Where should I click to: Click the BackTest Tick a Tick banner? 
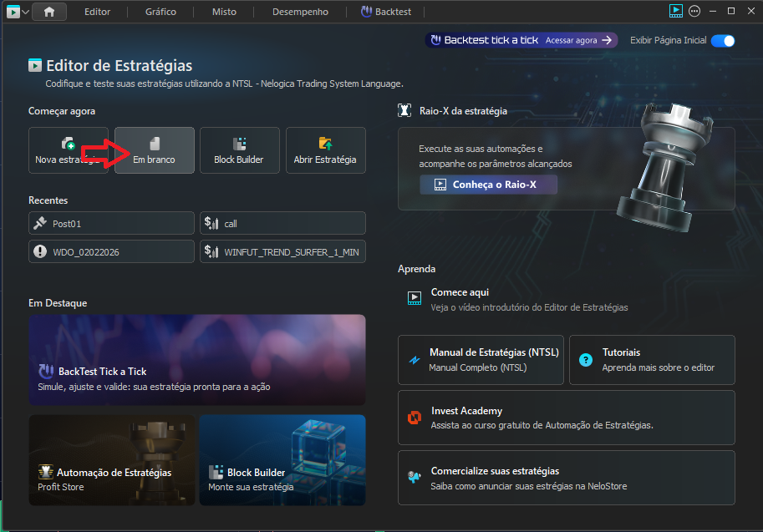point(196,360)
